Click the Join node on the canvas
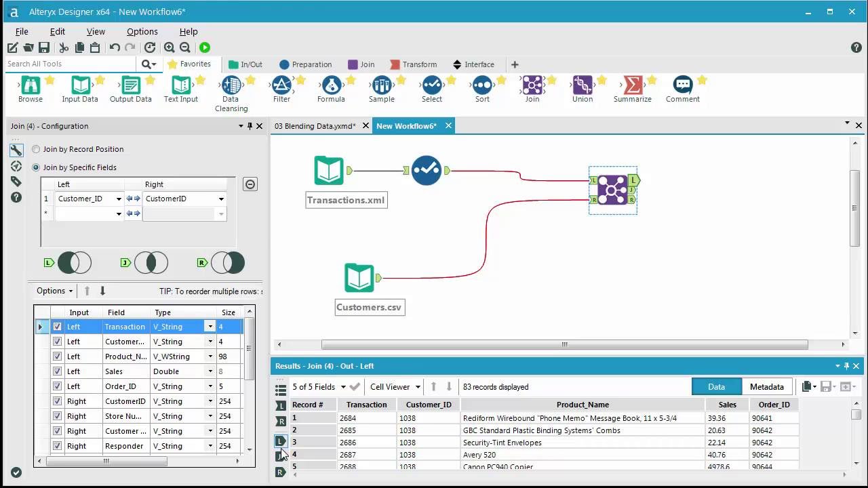Screen dimensions: 868x488 click(x=612, y=190)
